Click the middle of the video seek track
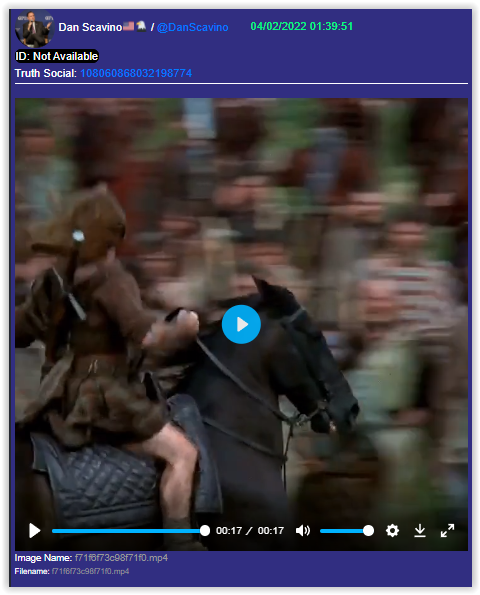The width and height of the screenshot is (480, 595). click(128, 530)
